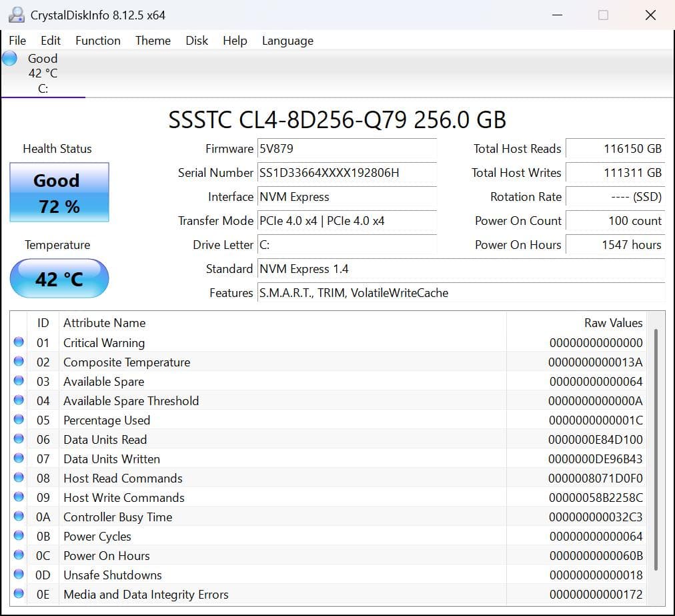Open the Theme menu
This screenshot has height=616, width=675.
point(153,41)
